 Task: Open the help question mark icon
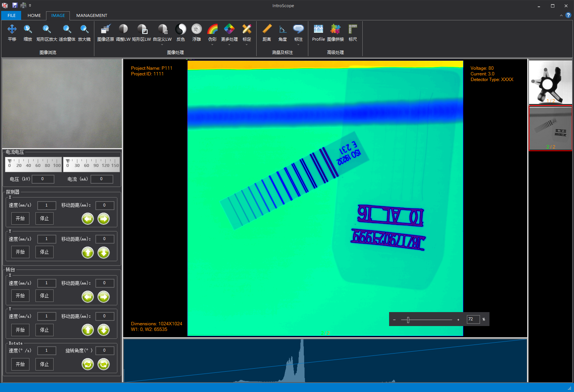point(568,15)
